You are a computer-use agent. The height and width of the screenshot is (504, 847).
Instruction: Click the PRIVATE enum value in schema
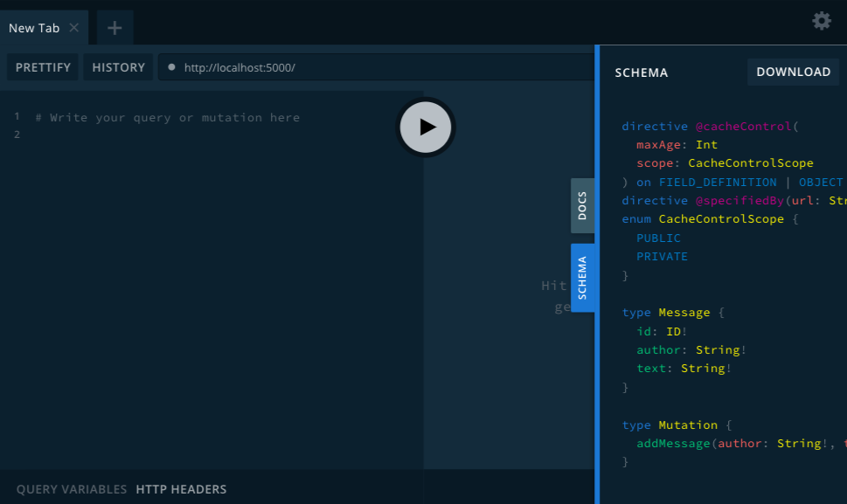[x=662, y=257]
